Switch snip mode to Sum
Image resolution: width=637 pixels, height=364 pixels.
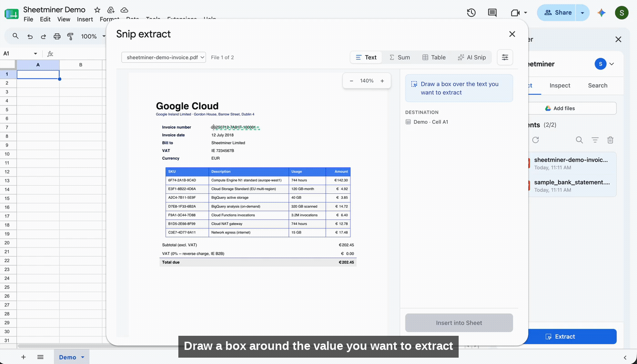click(399, 57)
